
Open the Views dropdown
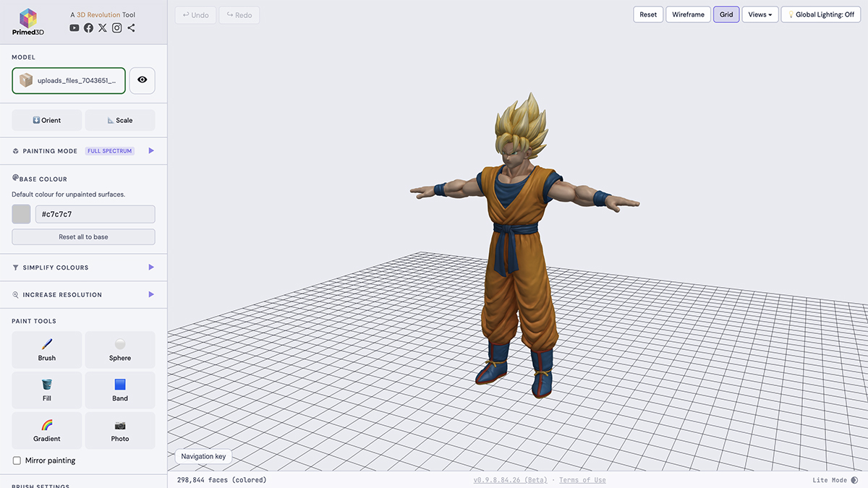(x=760, y=14)
